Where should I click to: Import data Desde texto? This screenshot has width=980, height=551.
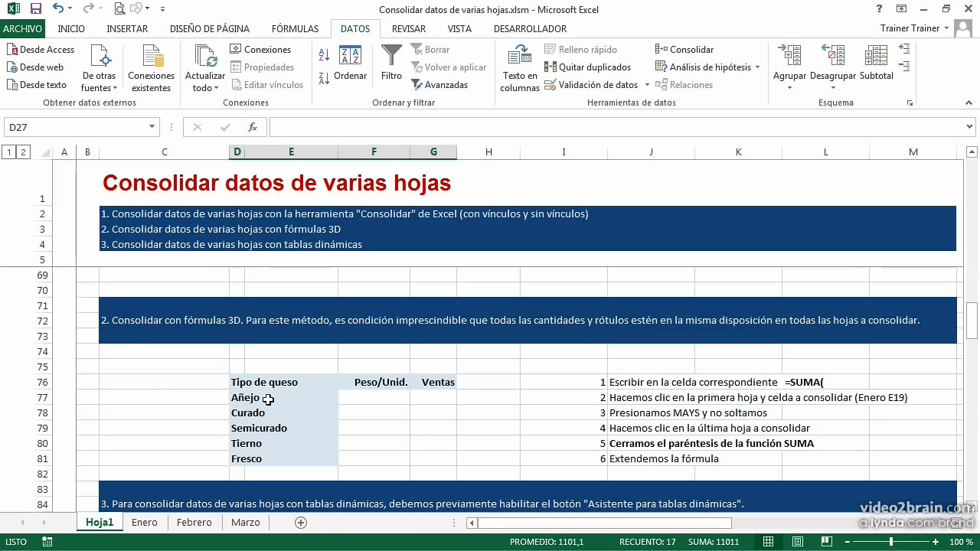coord(37,85)
